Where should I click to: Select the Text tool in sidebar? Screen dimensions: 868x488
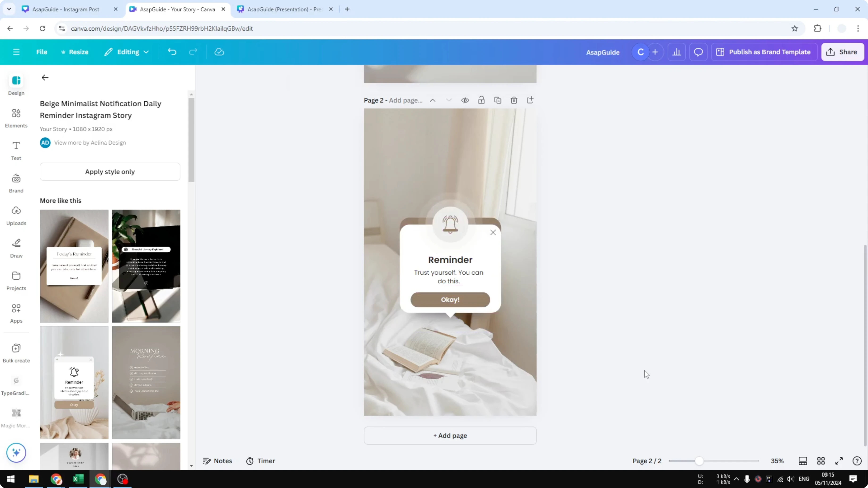tap(16, 151)
